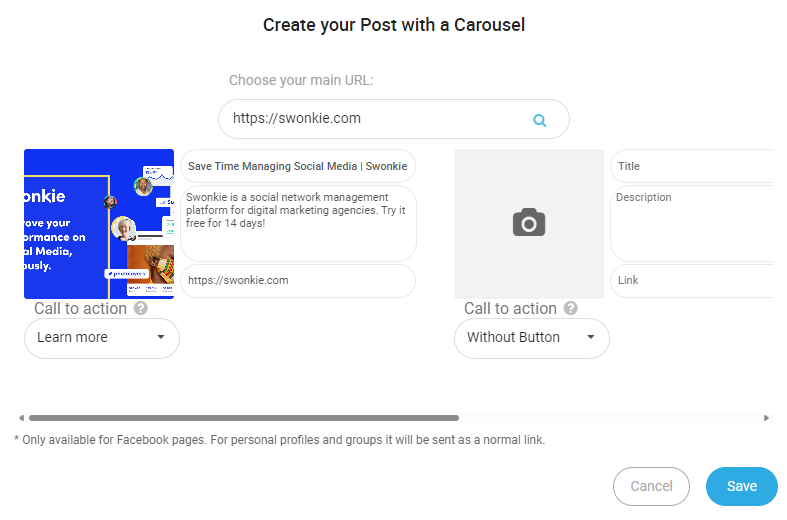787x520 pixels.
Task: Edit the Swonkie description text area
Action: (298, 223)
